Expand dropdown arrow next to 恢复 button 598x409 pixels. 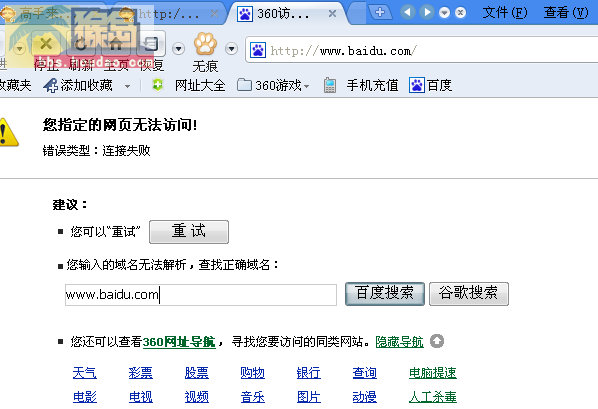click(178, 48)
